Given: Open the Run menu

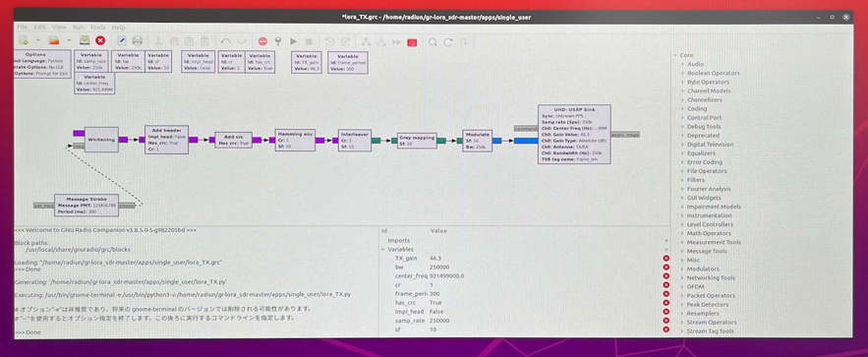Looking at the screenshot, I should click(78, 28).
